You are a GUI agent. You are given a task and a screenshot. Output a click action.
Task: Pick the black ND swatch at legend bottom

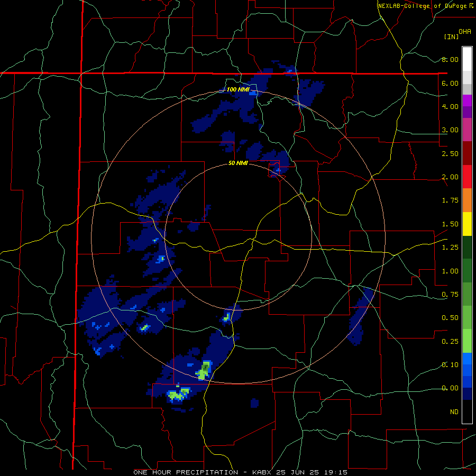pyautogui.click(x=467, y=411)
